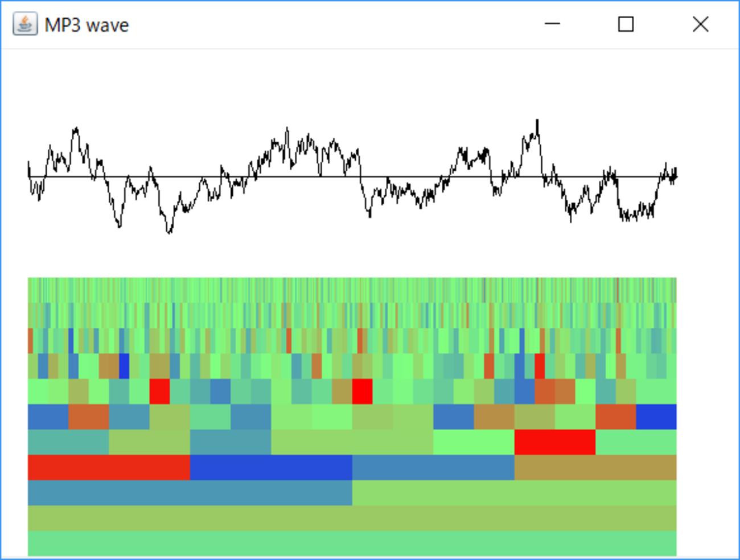Screen dimensions: 740x560
Task: Click the black audio waveform plot
Action: click(x=352, y=176)
